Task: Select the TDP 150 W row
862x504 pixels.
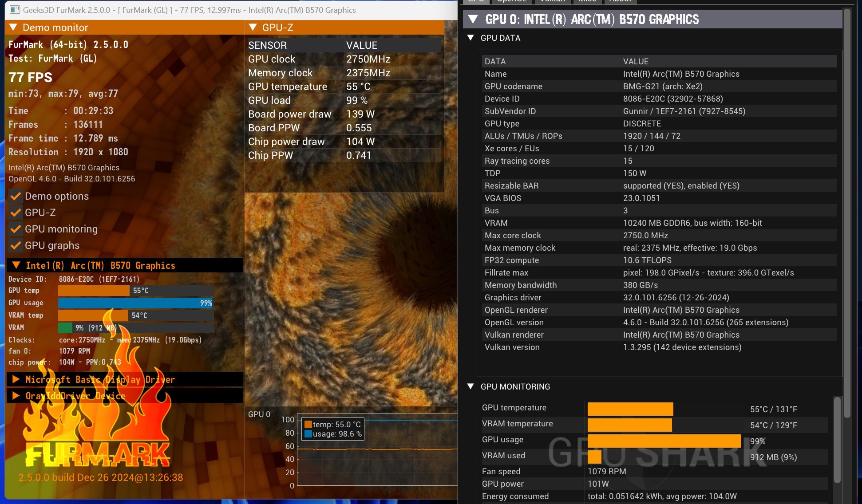Action: [659, 173]
